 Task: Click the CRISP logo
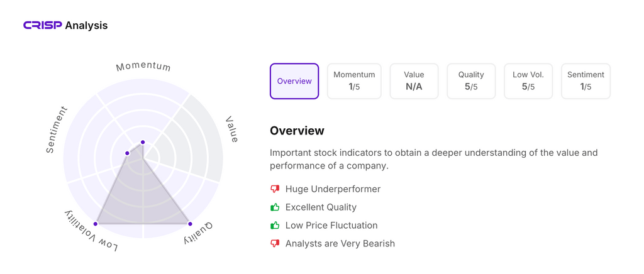coord(43,25)
